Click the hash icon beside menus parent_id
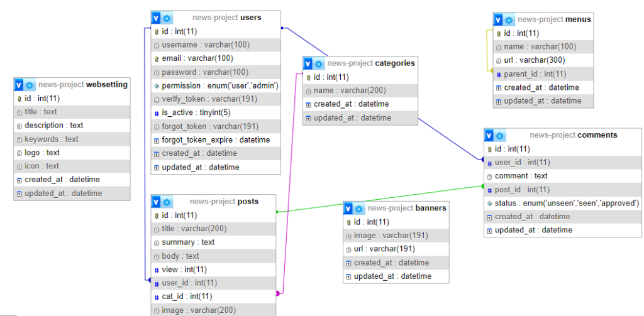Image resolution: width=644 pixels, height=316 pixels. (499, 74)
